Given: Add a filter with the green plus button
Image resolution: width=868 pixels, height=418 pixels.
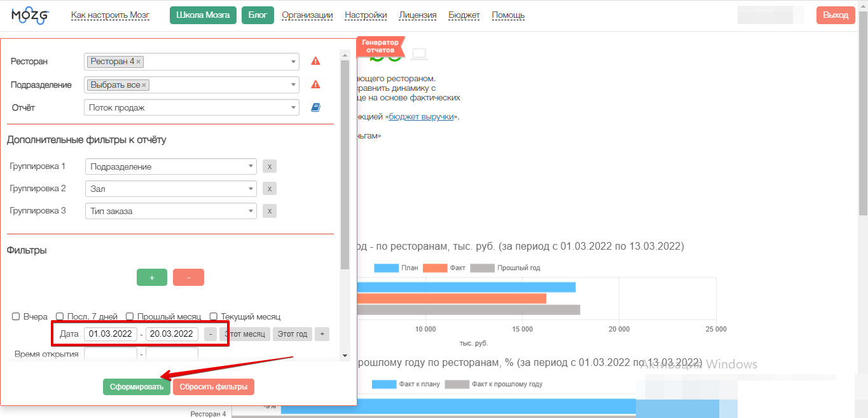Looking at the screenshot, I should pyautogui.click(x=152, y=278).
